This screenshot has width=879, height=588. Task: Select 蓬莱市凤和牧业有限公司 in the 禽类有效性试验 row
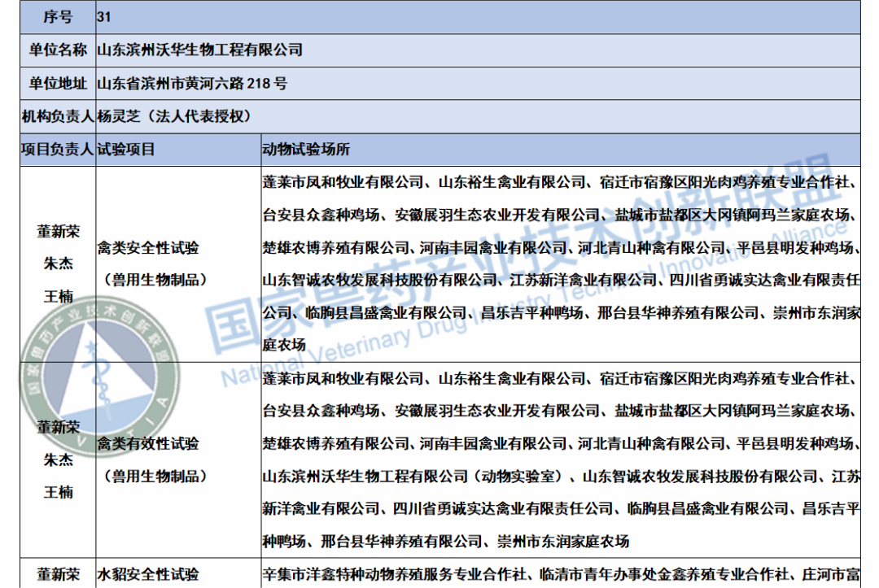tap(343, 378)
